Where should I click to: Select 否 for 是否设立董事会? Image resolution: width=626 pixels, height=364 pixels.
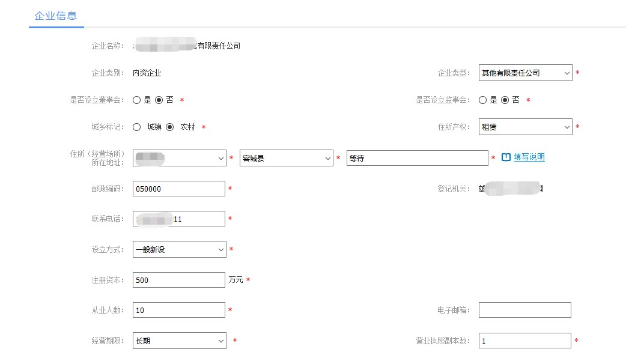pyautogui.click(x=159, y=100)
